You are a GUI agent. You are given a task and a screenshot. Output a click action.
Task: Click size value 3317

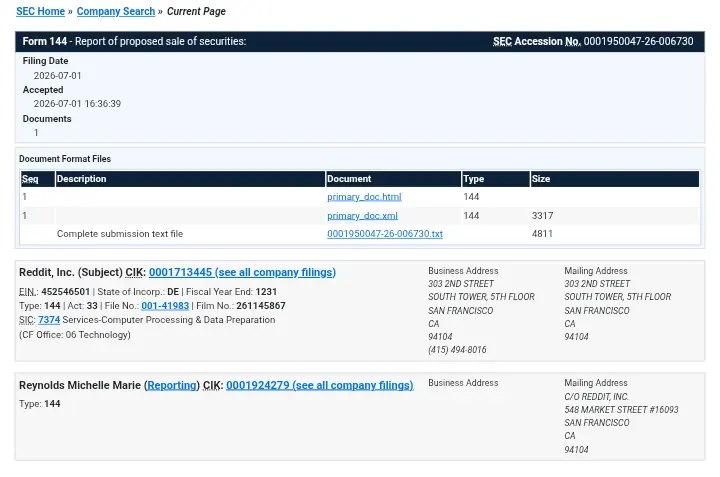pos(542,216)
